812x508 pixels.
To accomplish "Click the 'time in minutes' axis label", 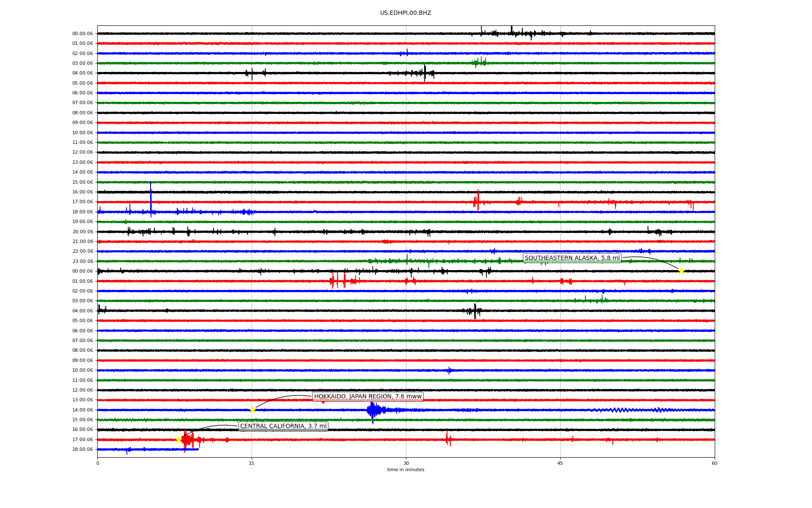I will tap(406, 469).
